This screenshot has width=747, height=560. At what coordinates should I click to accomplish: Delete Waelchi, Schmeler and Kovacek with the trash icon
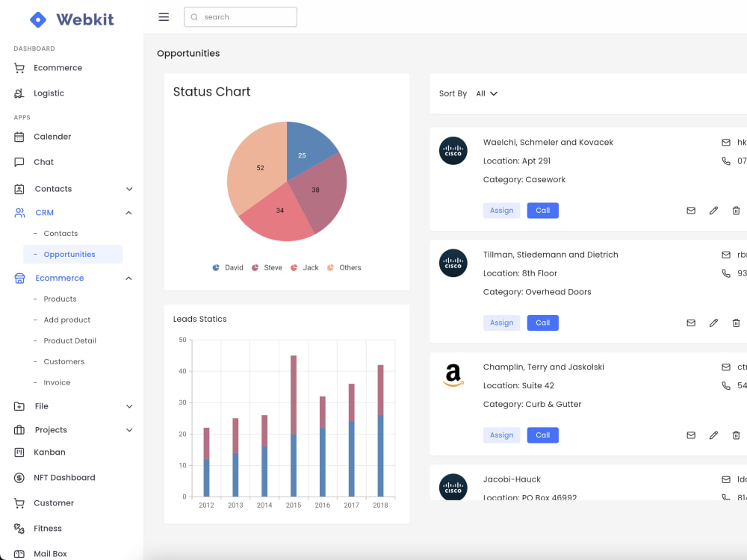(736, 211)
